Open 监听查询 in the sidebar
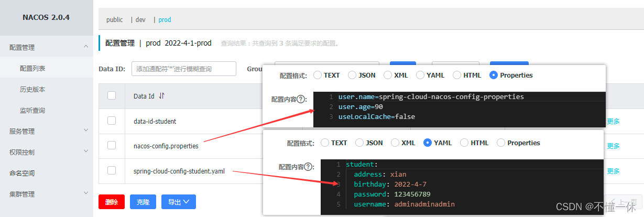This screenshot has width=644, height=217. pos(32,110)
